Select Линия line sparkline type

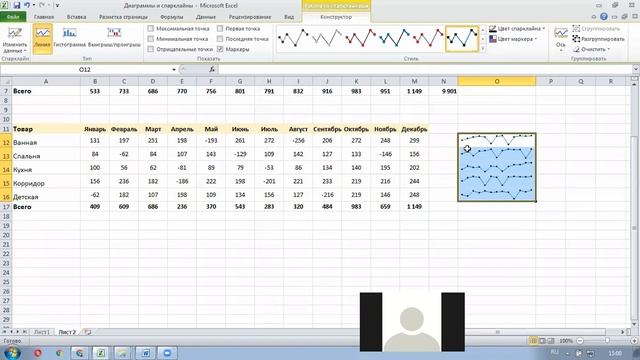tap(42, 39)
